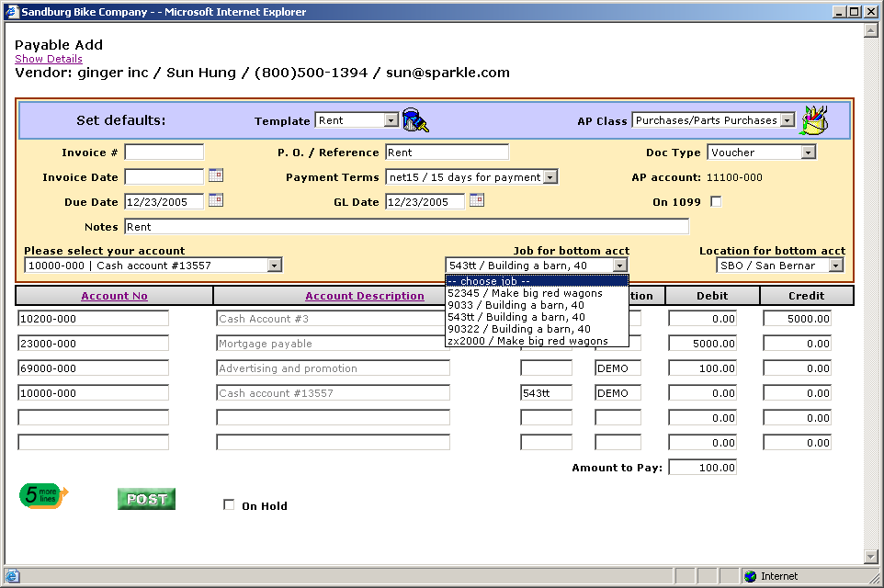This screenshot has width=884, height=588.
Task: Open the Template dropdown
Action: pos(391,120)
